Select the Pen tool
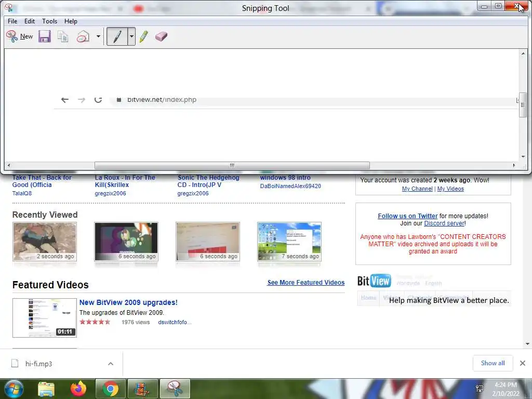 [x=117, y=36]
